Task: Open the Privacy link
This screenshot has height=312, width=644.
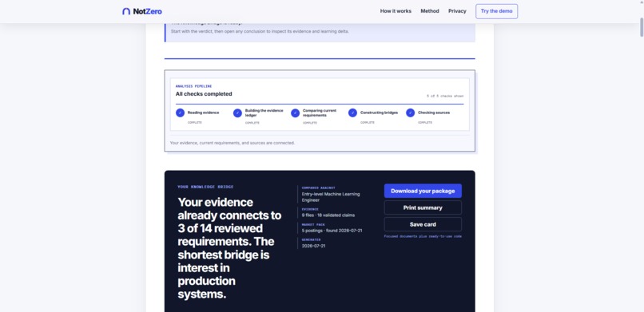Action: tap(457, 11)
